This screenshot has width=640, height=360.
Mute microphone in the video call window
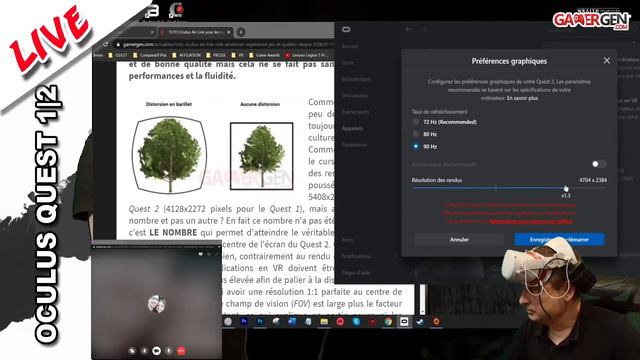pos(169,351)
